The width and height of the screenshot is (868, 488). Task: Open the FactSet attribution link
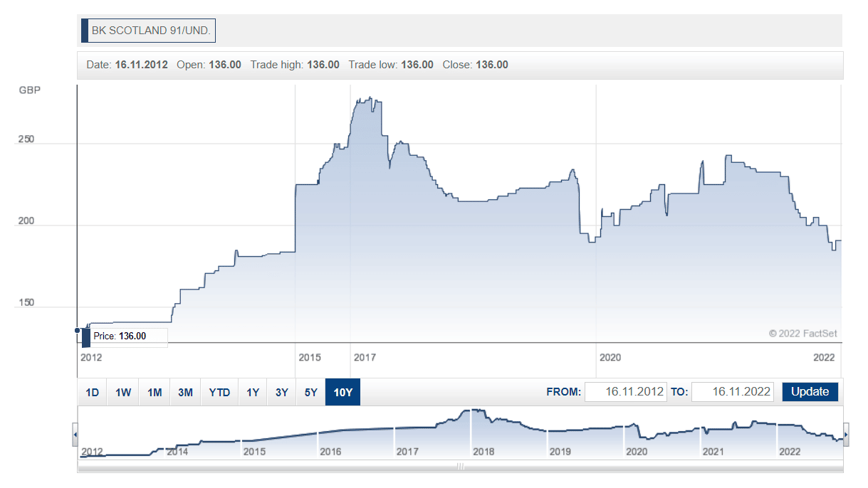803,333
